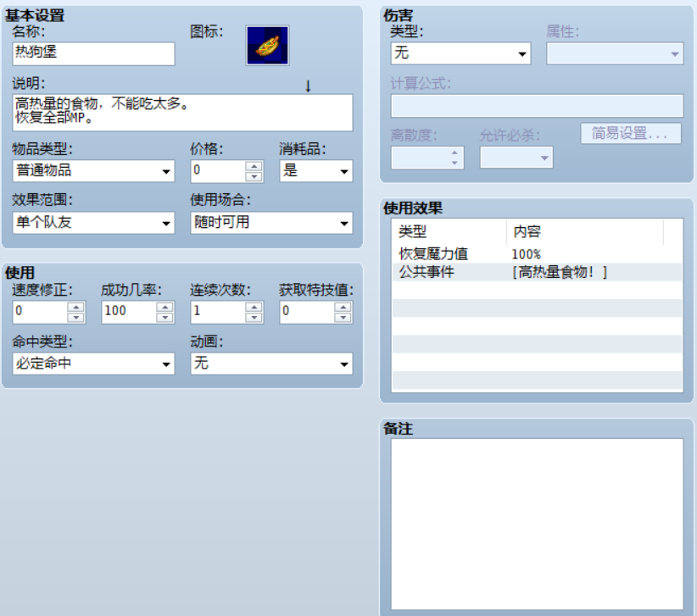Open the 伤害 类型 dropdown

[x=460, y=53]
